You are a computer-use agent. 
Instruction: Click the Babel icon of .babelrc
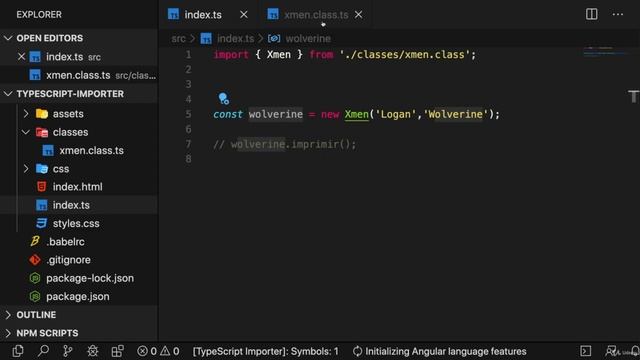tap(35, 241)
